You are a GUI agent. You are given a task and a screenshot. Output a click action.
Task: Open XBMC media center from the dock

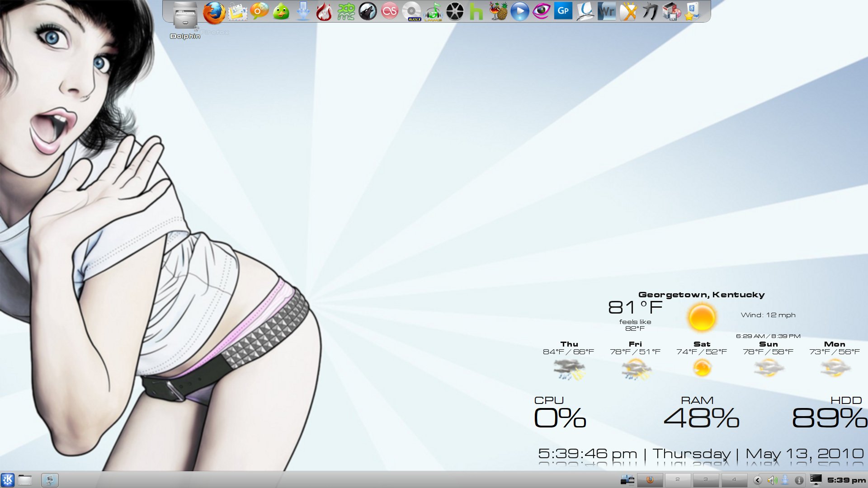(346, 11)
